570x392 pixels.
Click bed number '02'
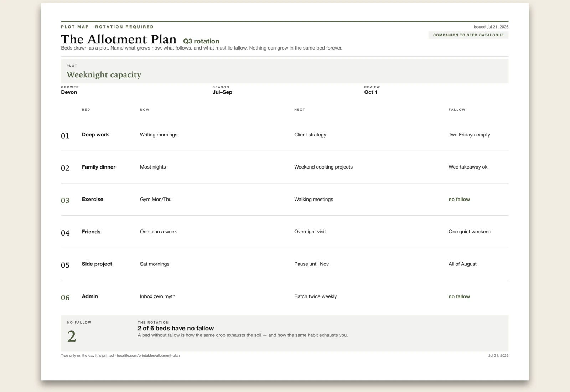pos(65,168)
